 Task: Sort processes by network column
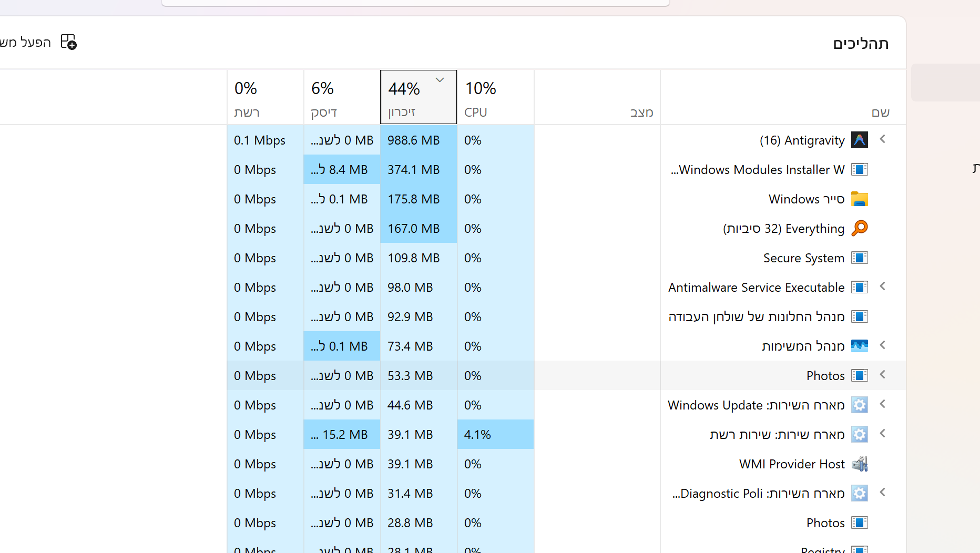(x=265, y=97)
